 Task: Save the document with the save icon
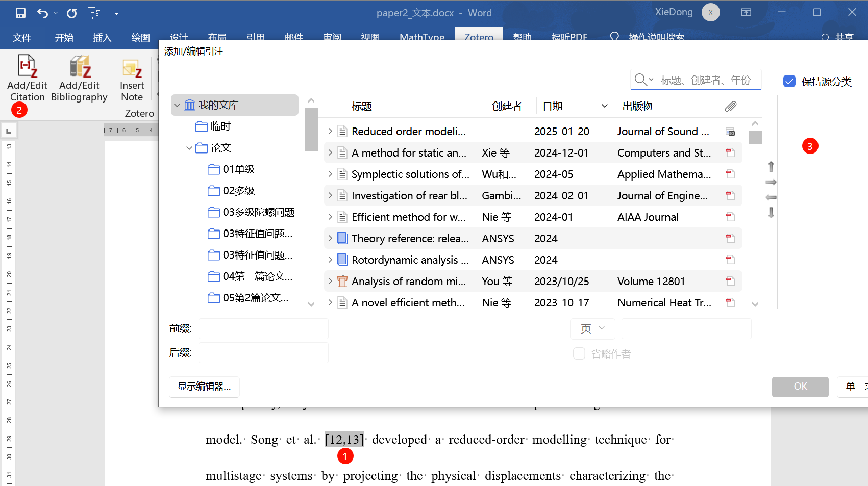pyautogui.click(x=20, y=13)
